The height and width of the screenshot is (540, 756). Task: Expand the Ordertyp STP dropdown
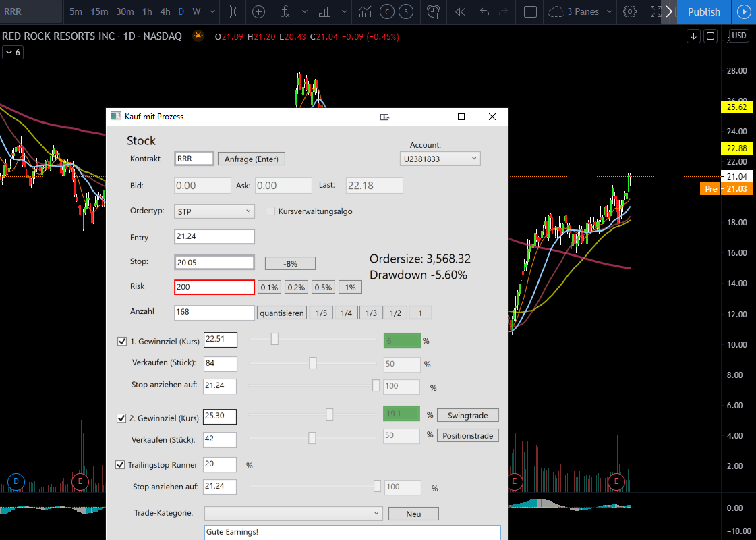tap(214, 211)
